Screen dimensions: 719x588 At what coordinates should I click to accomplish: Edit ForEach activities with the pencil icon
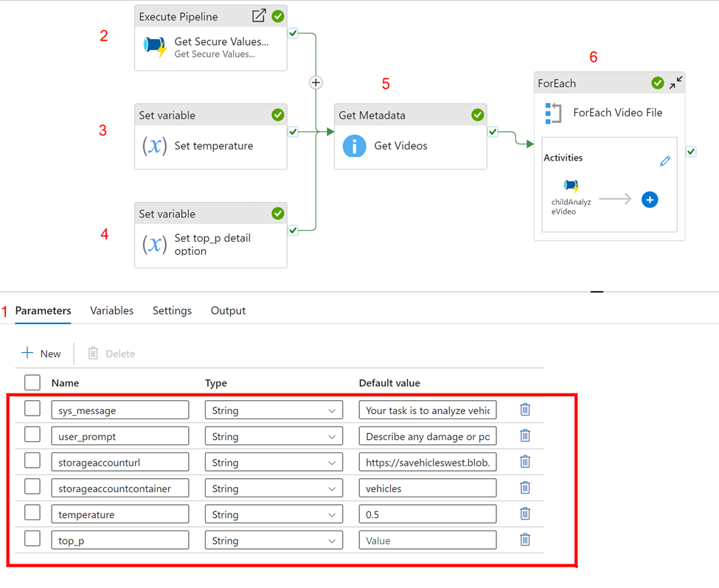[x=665, y=161]
